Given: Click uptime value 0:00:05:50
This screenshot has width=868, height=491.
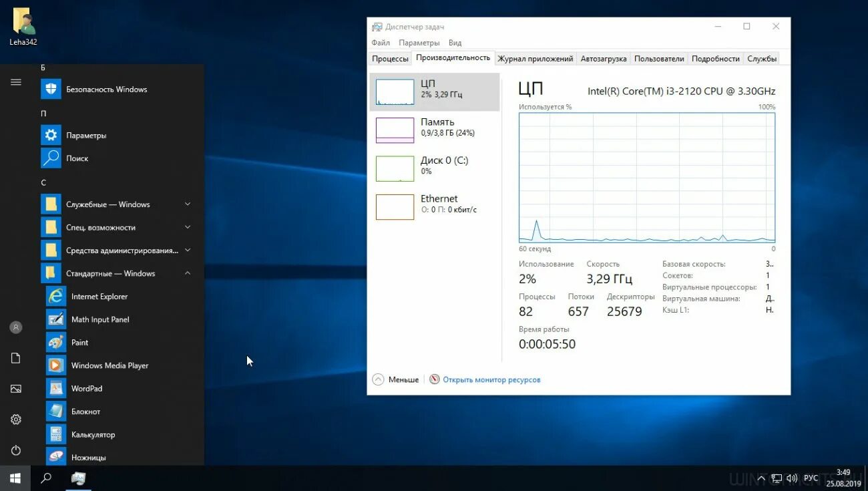Looking at the screenshot, I should point(547,344).
